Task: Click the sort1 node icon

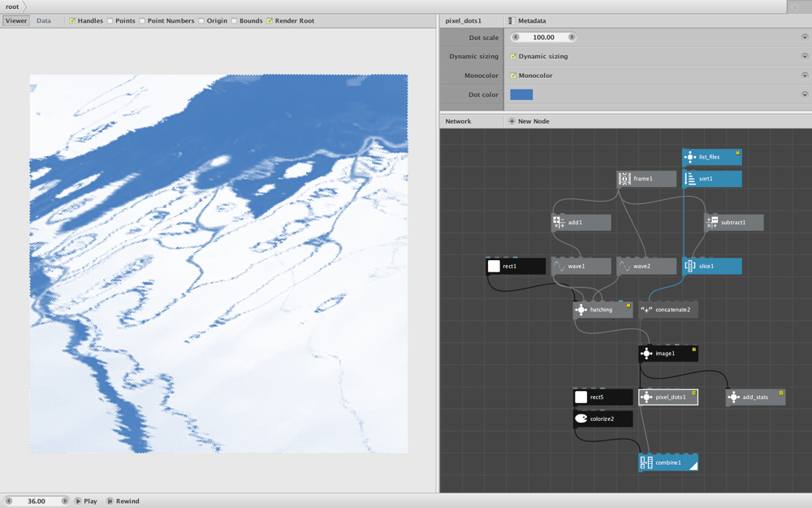Action: coord(689,179)
